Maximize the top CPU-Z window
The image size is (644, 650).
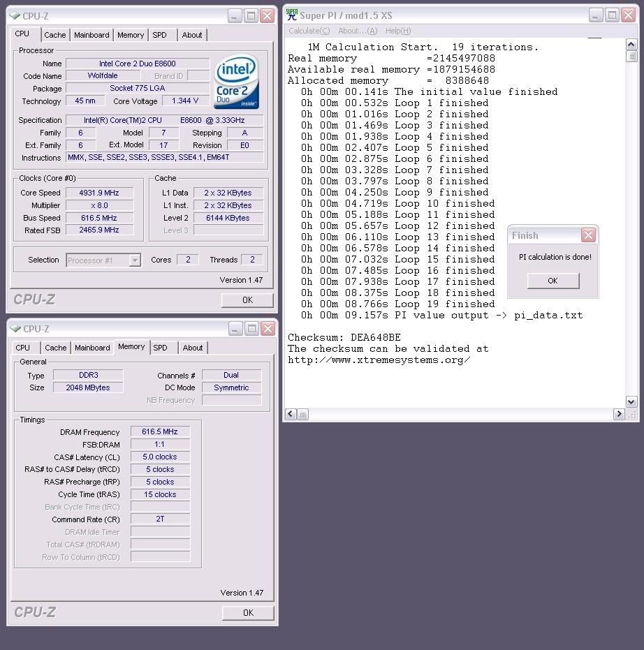(251, 16)
